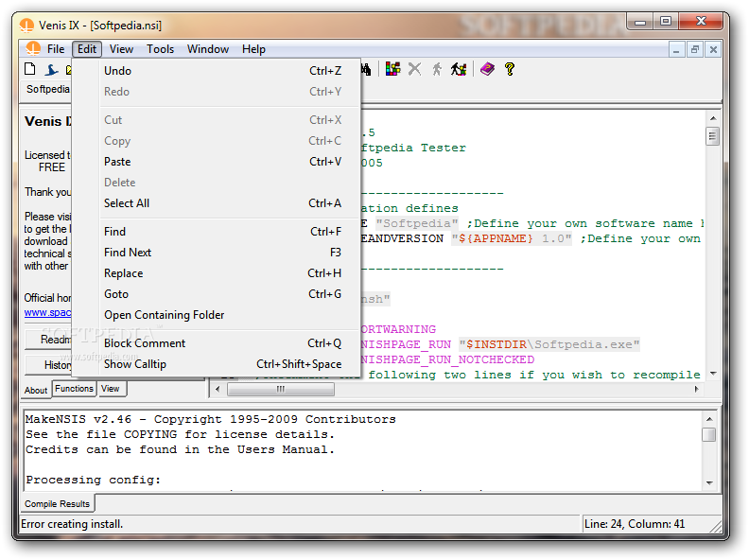Screen dimensions: 749x560
Task: Click the "MakeNSIS v2.46" output line
Action: tap(211, 419)
